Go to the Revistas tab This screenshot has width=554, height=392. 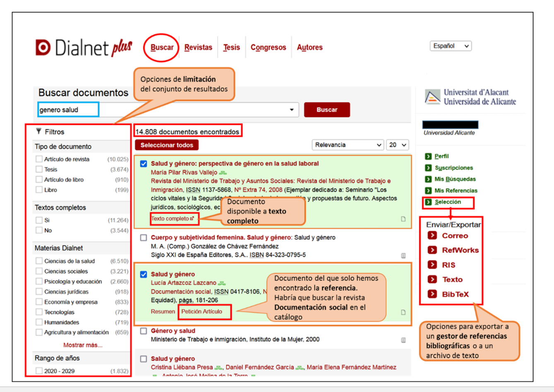[198, 48]
